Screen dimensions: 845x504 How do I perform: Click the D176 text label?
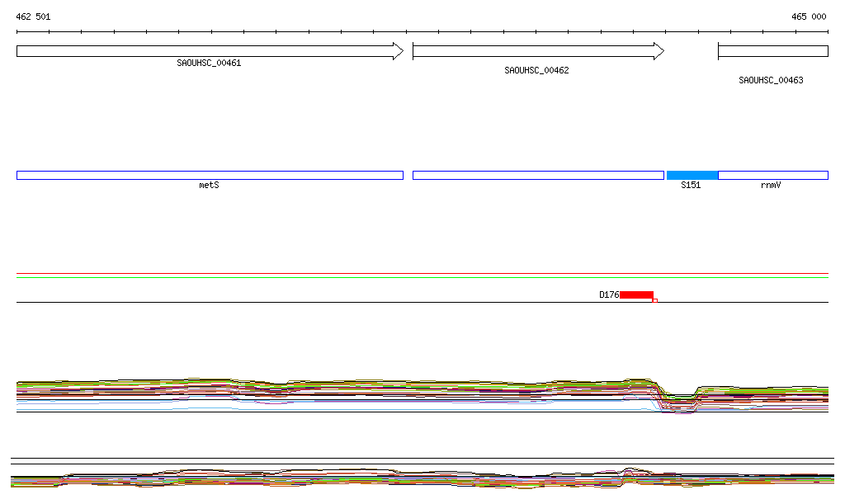point(609,294)
